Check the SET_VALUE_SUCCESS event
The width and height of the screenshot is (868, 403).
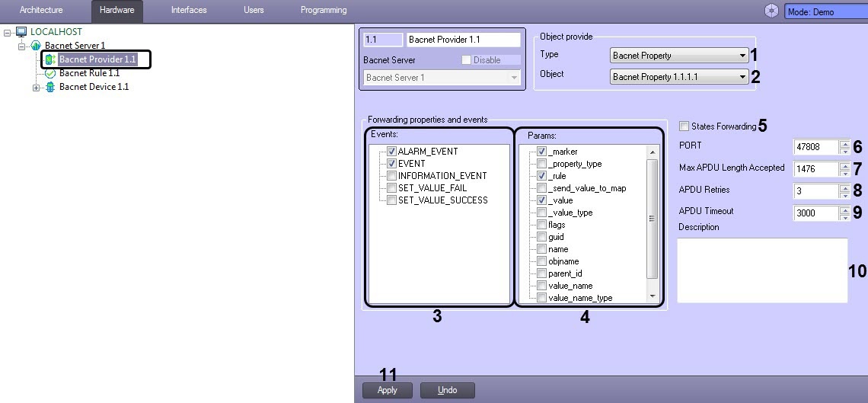pyautogui.click(x=392, y=200)
